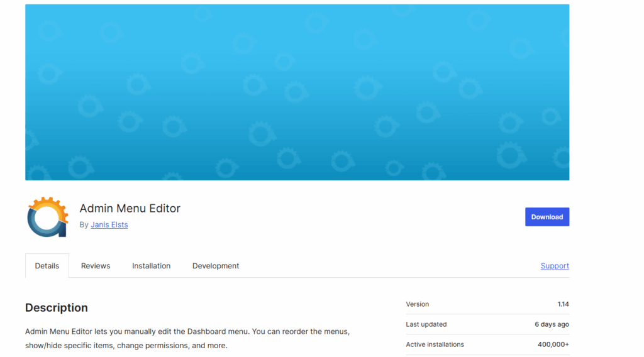Click the 400,000+ installations value
Image resolution: width=644 pixels, height=357 pixels.
pos(553,344)
